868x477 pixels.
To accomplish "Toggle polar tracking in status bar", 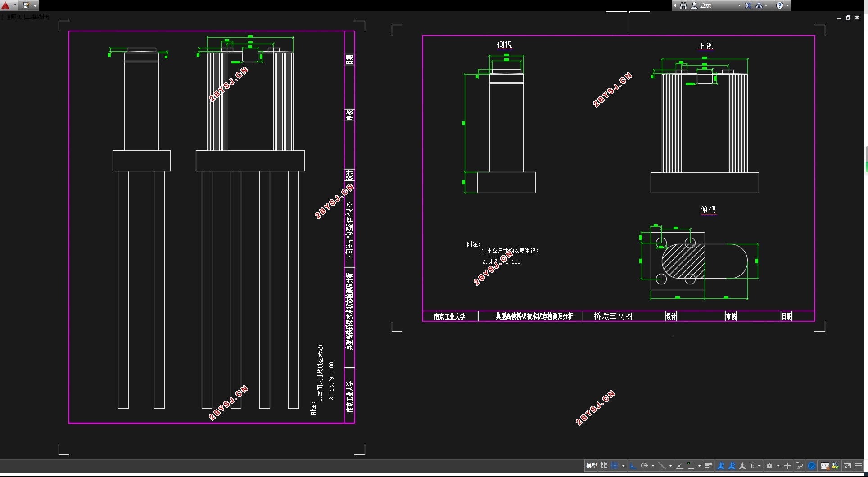I will [x=644, y=466].
